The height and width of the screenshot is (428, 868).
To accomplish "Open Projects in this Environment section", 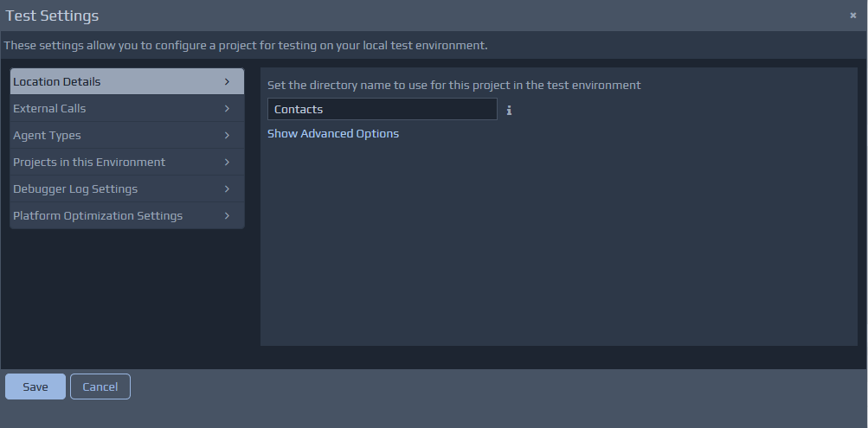I will 89,163.
